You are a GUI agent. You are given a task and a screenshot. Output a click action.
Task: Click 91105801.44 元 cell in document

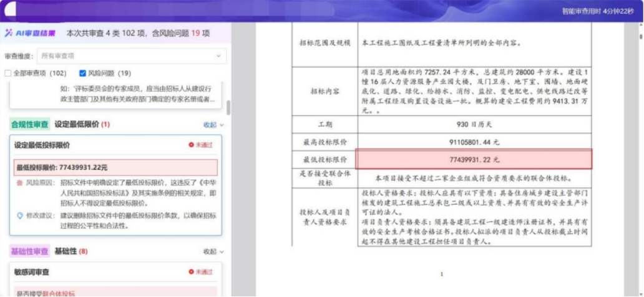474,142
